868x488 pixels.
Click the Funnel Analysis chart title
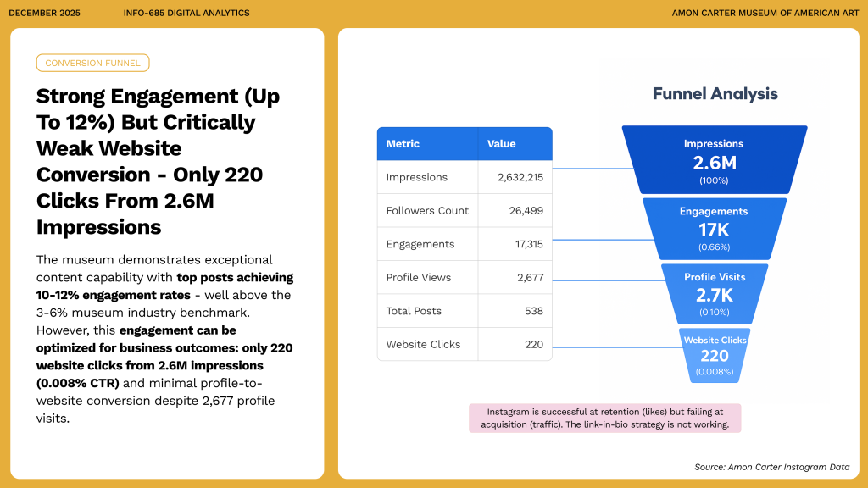point(715,94)
